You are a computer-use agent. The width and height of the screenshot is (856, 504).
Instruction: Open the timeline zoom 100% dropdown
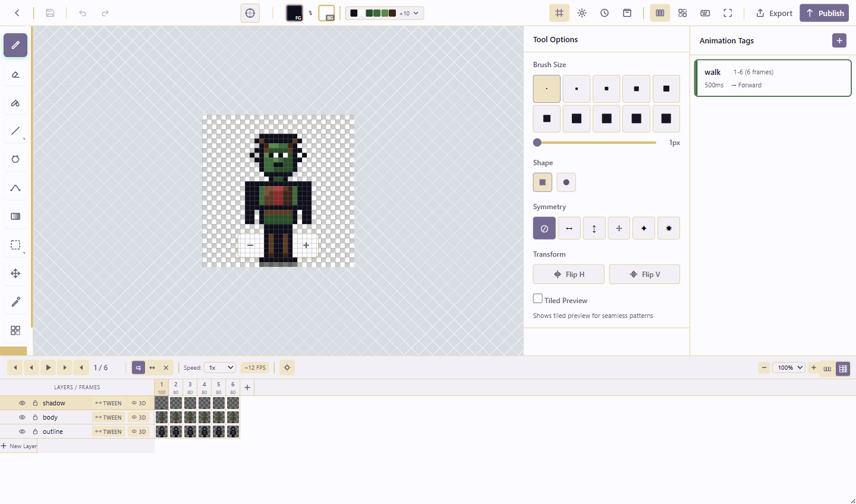point(789,367)
